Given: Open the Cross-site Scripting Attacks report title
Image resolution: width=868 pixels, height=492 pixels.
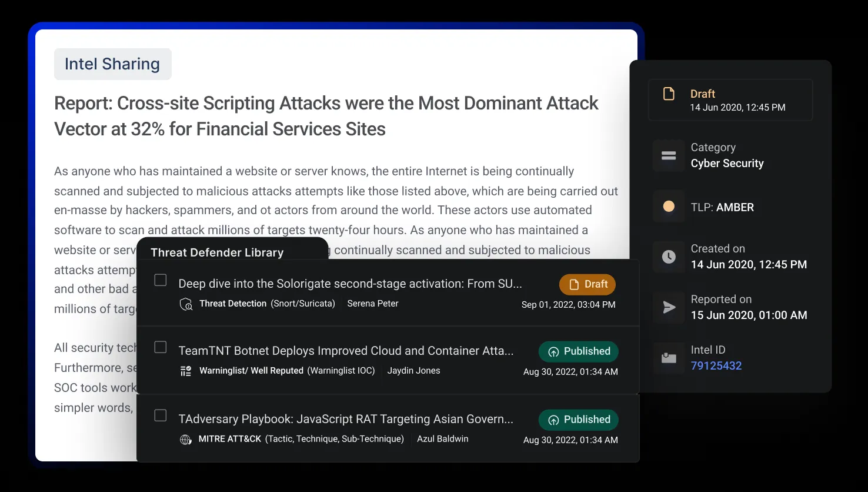Looking at the screenshot, I should tap(326, 116).
